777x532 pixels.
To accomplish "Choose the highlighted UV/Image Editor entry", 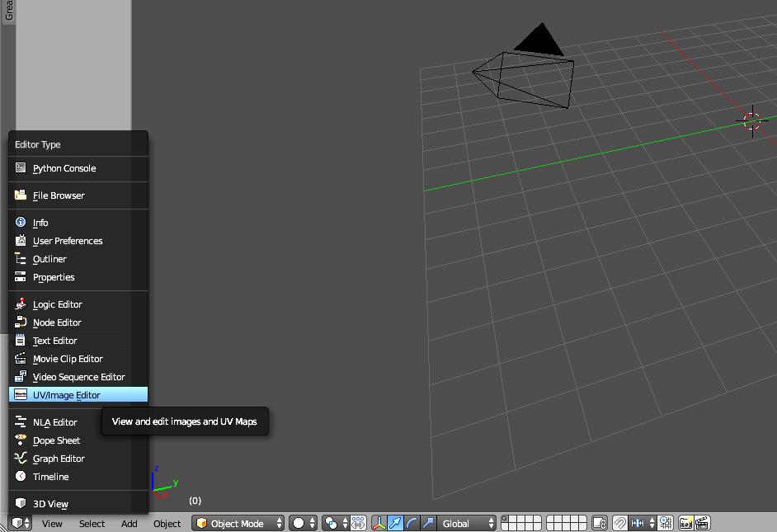I will 78,395.
